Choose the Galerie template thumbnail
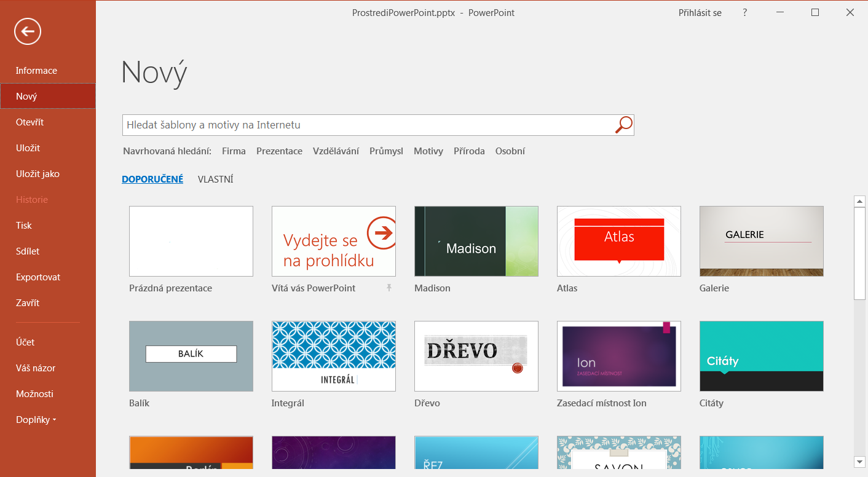This screenshot has width=868, height=477. click(x=762, y=241)
